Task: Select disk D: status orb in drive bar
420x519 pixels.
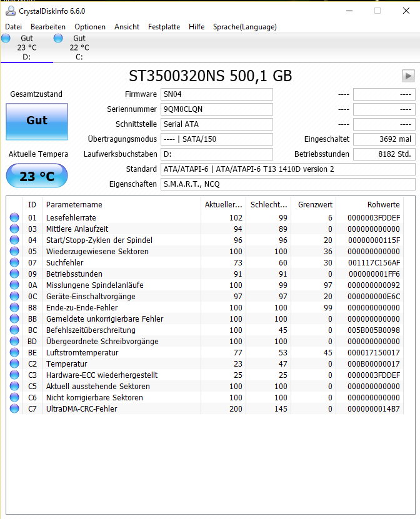Action: tap(6, 38)
